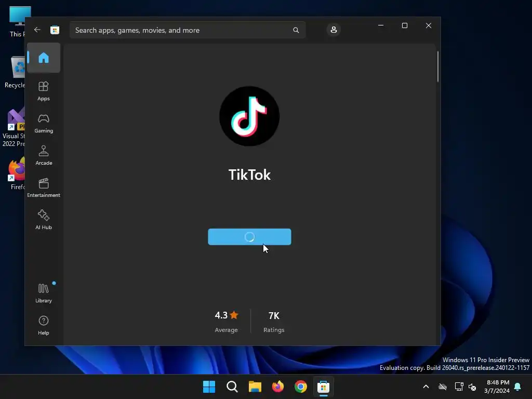Open the user account profile icon
532x399 pixels.
(334, 30)
